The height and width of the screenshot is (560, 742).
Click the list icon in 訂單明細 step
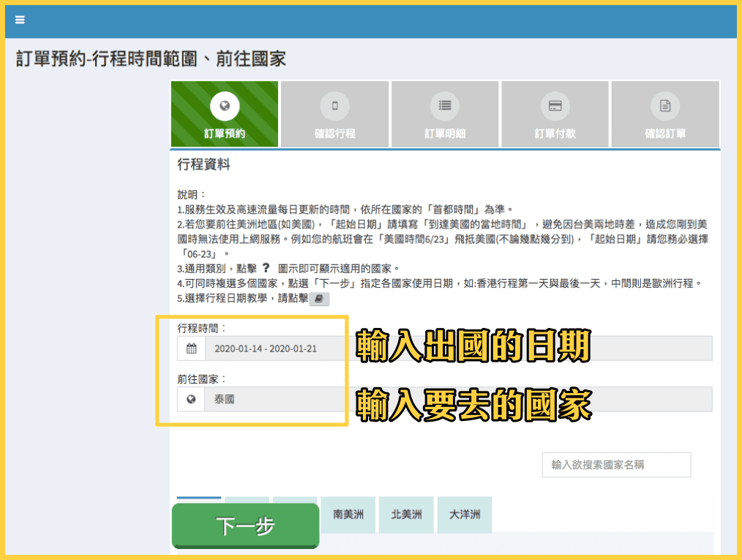click(x=445, y=105)
